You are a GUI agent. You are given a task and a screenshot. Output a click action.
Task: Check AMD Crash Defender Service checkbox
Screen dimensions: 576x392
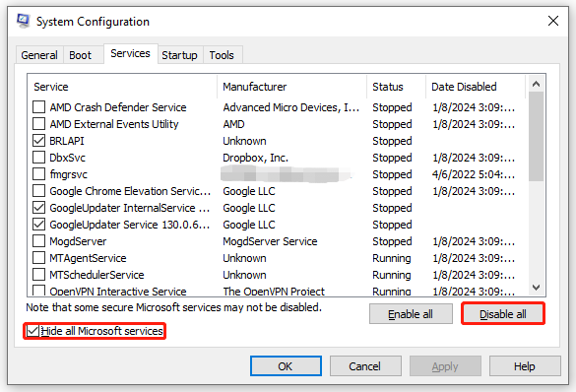[39, 107]
